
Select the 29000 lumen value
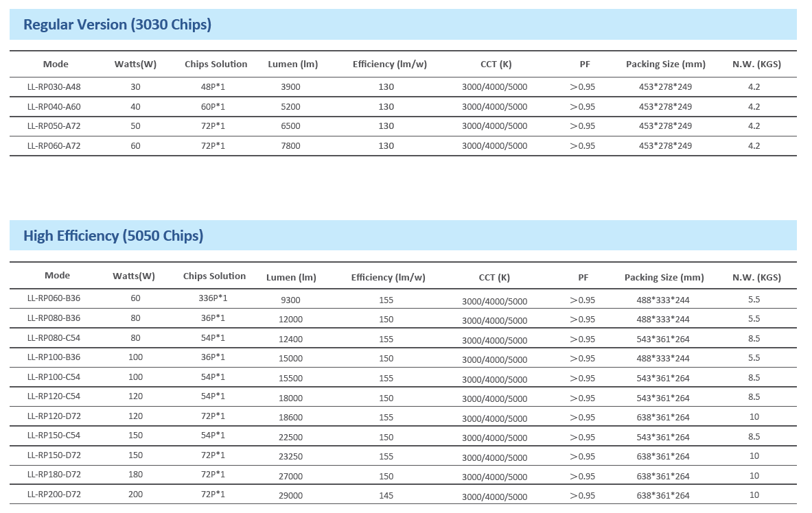click(x=291, y=496)
